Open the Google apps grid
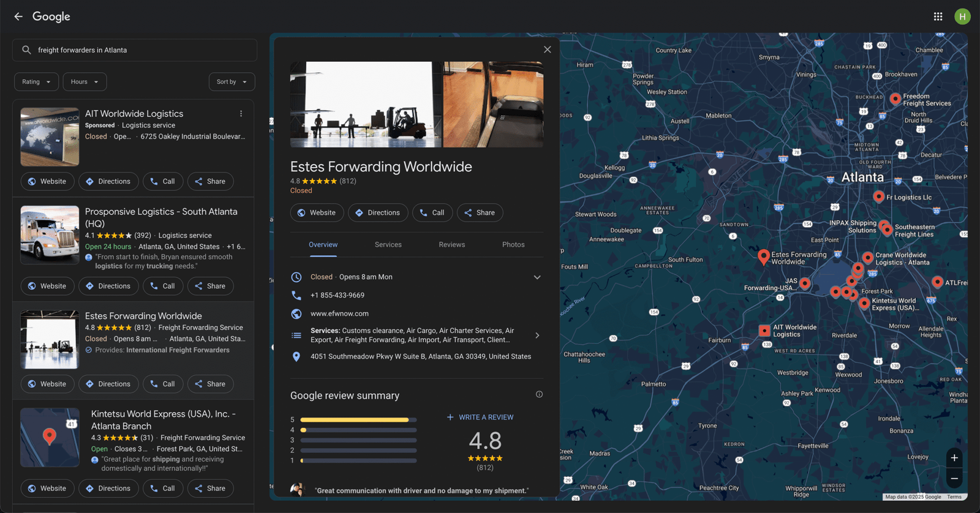Viewport: 980px width, 513px height. [938, 17]
